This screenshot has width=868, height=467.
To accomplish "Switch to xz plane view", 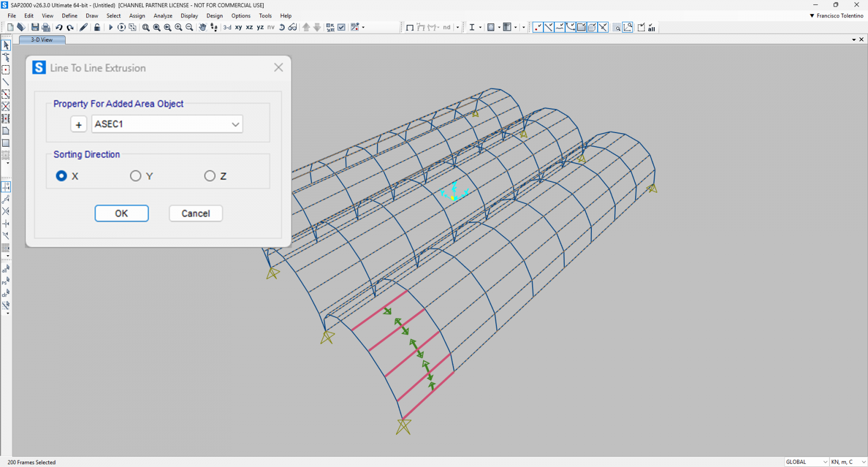I will [249, 27].
